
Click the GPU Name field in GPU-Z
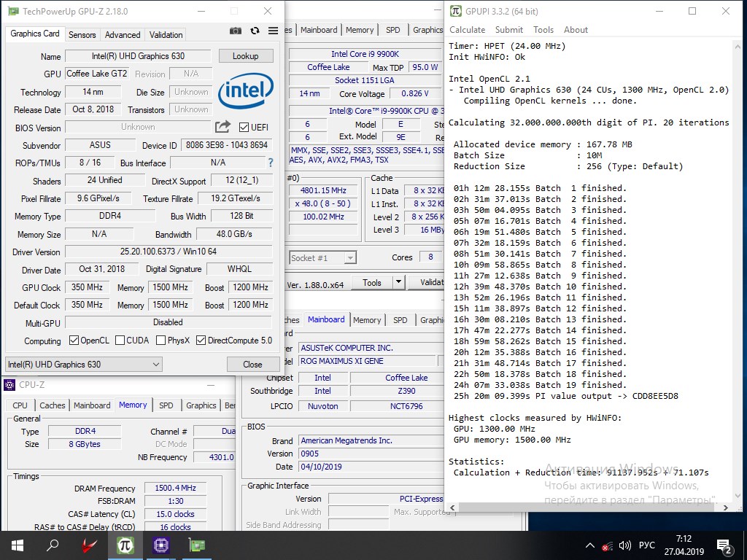pos(138,55)
